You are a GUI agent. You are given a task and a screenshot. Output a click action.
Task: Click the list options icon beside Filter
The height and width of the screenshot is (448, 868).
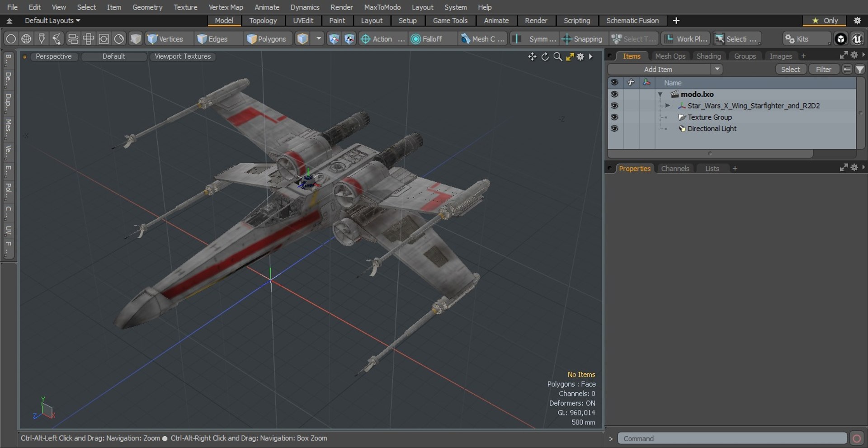click(x=847, y=69)
